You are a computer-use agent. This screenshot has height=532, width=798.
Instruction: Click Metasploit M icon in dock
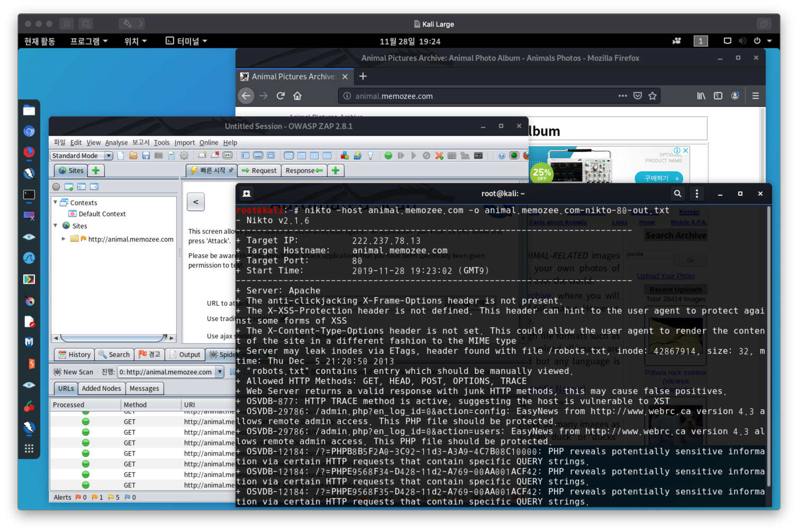click(29, 342)
